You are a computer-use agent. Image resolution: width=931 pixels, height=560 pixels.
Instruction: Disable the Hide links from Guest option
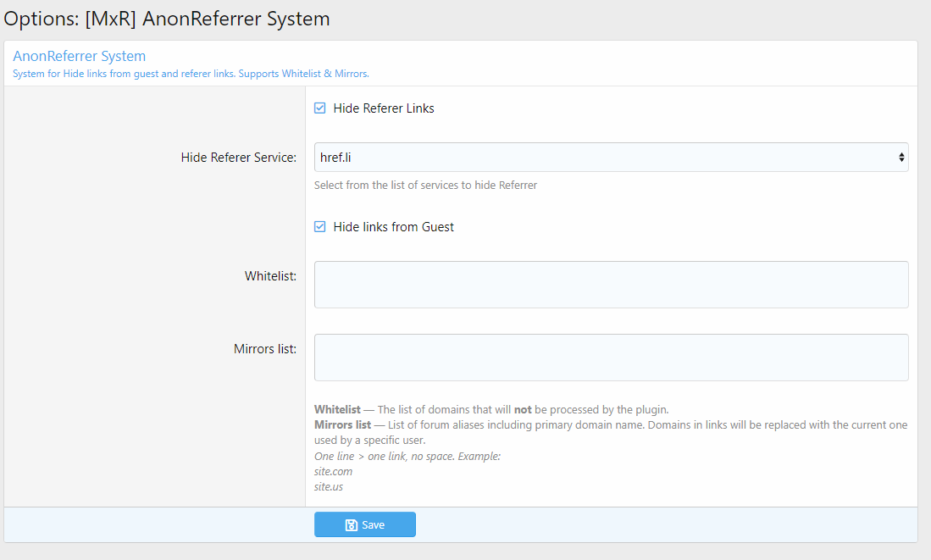coord(320,226)
